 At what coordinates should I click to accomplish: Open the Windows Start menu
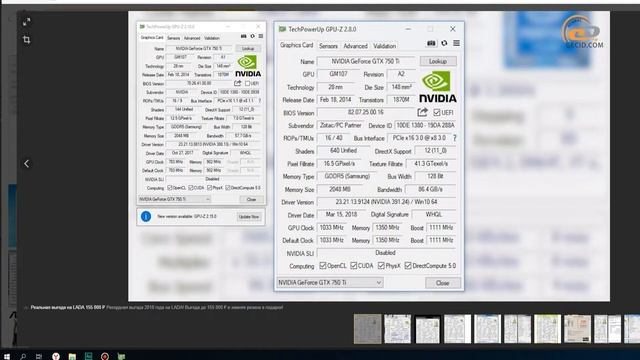(7, 356)
